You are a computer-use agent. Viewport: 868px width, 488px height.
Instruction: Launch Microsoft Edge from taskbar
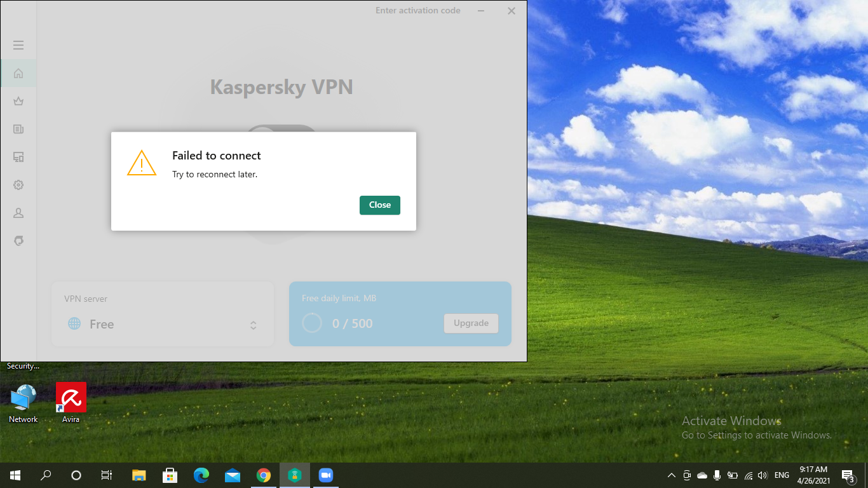click(x=201, y=475)
